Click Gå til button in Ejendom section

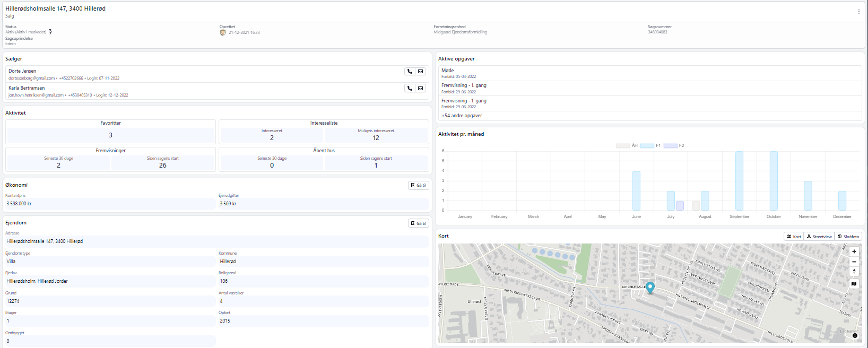(x=419, y=223)
